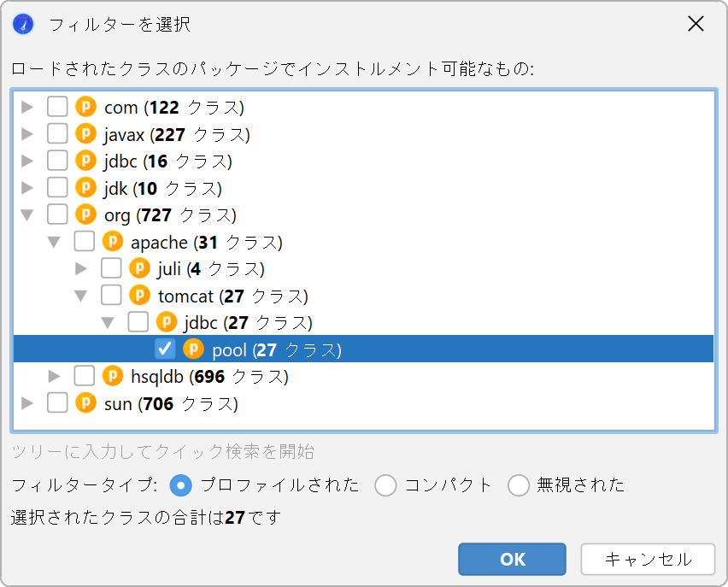
Task: Check the org package checkbox
Action: click(57, 214)
